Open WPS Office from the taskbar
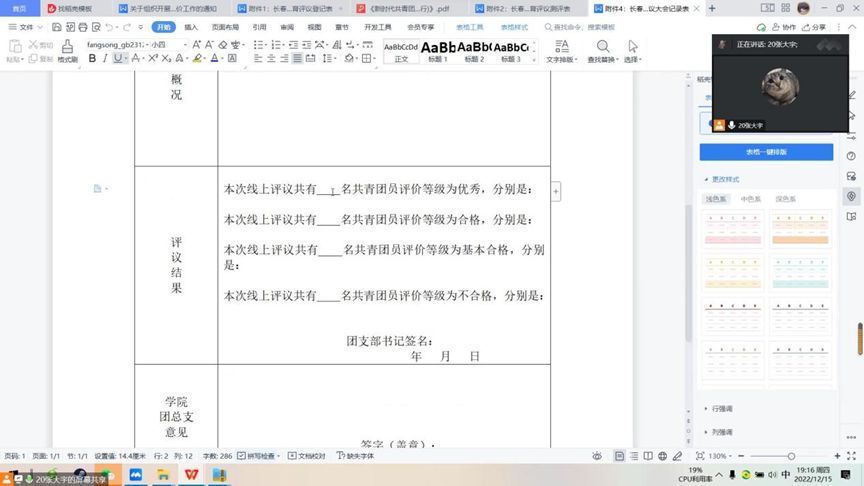The height and width of the screenshot is (486, 864). click(191, 474)
